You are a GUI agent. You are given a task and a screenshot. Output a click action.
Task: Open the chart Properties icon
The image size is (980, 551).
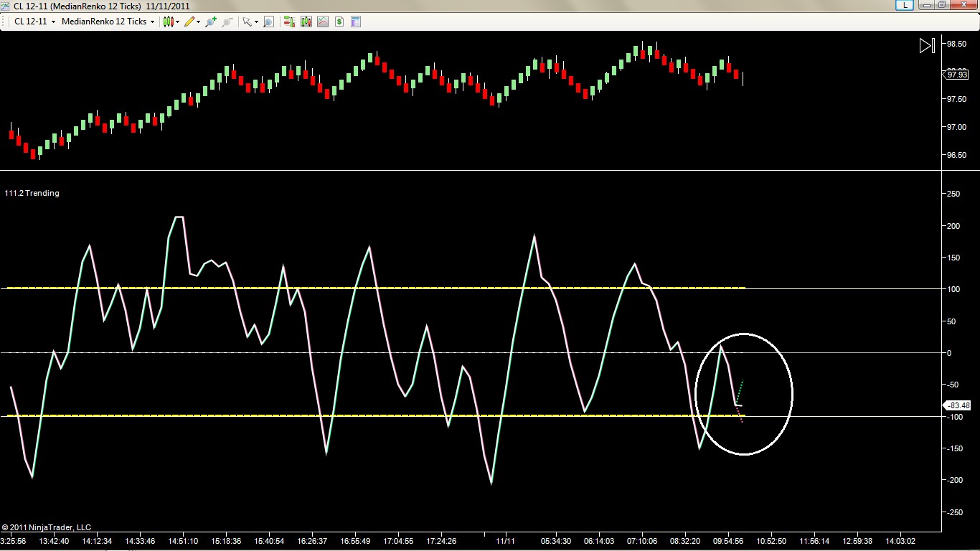pos(356,22)
